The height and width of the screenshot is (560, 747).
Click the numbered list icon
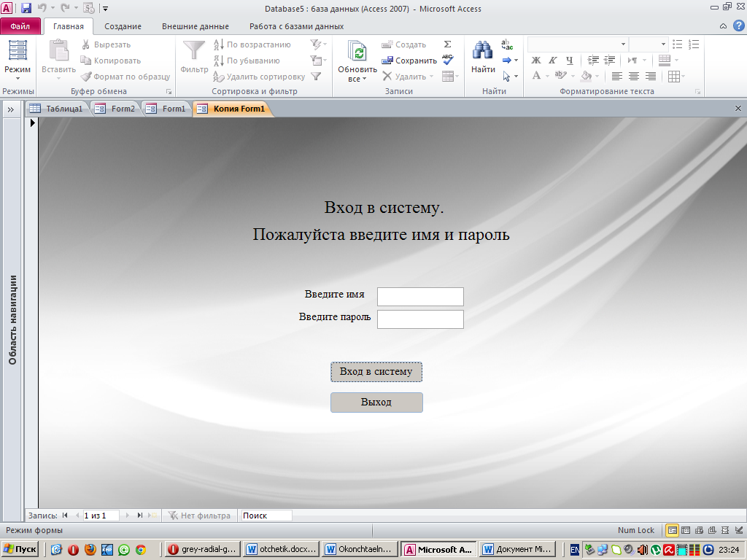click(694, 44)
